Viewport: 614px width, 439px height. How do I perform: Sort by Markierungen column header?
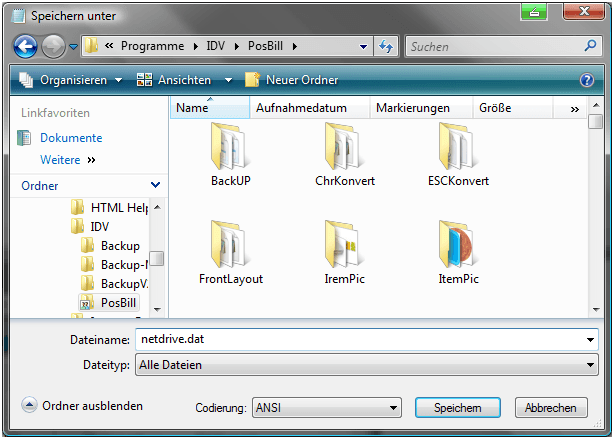coord(421,108)
